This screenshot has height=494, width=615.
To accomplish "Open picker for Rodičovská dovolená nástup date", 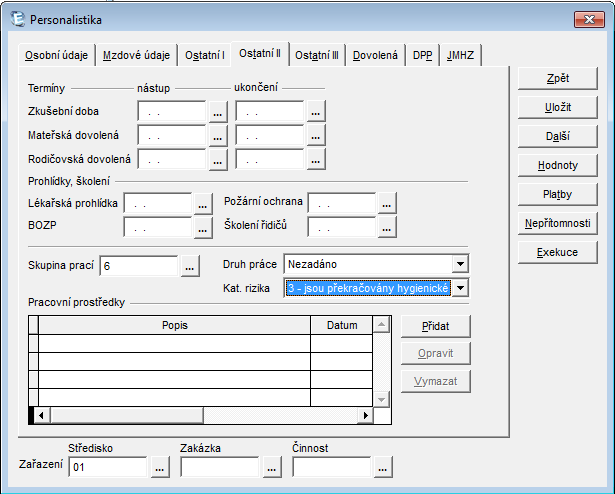I will (x=217, y=158).
